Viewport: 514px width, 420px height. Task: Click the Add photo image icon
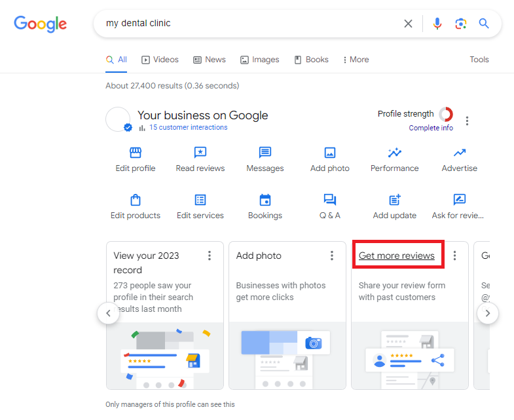330,153
